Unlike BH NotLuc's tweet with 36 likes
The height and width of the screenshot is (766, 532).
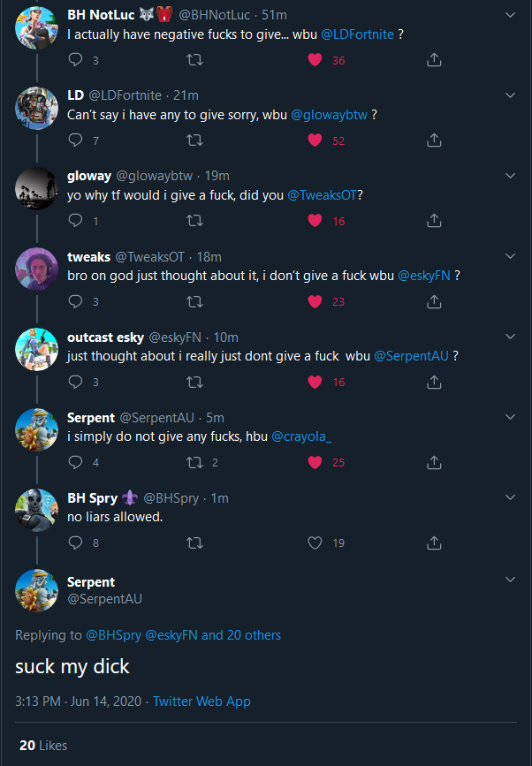315,60
